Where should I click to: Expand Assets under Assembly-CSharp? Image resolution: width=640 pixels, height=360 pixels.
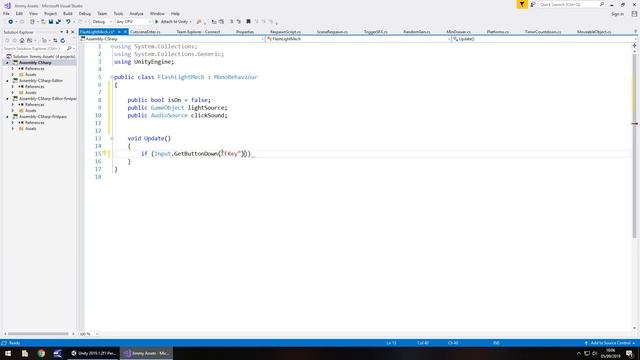13,75
